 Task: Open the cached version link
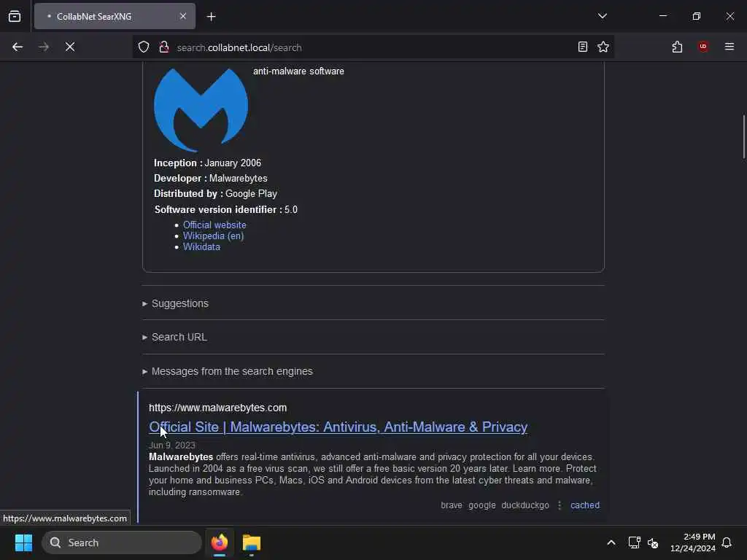(x=584, y=505)
